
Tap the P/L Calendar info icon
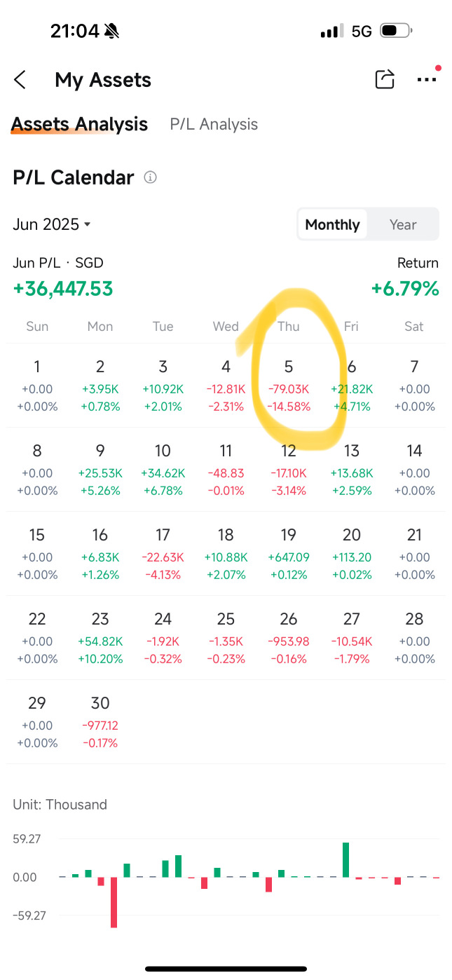pos(150,177)
